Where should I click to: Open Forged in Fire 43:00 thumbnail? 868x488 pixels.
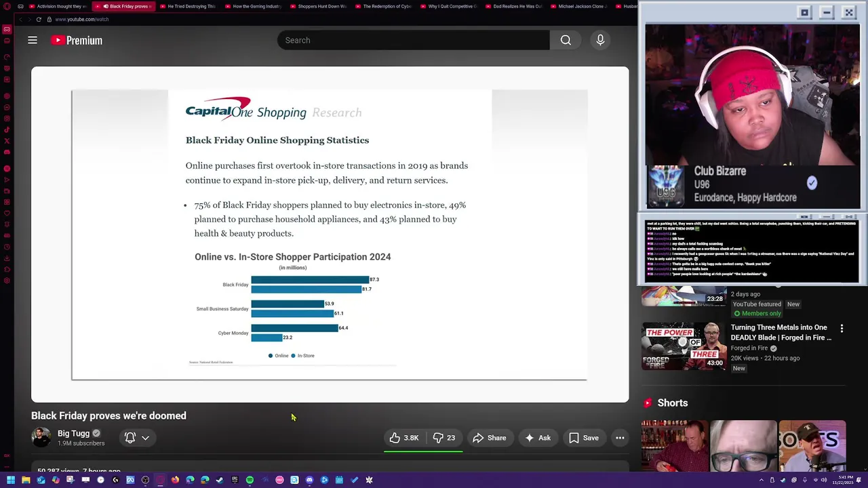[x=684, y=346]
